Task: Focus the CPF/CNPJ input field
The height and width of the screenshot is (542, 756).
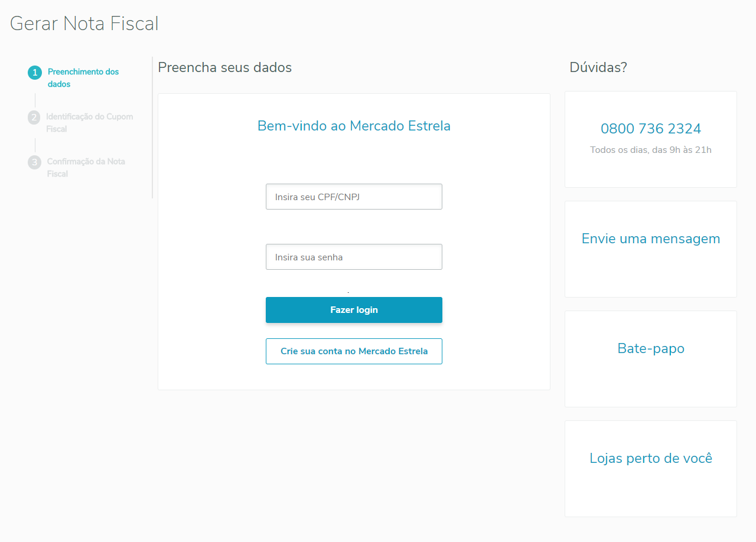Action: 354,197
